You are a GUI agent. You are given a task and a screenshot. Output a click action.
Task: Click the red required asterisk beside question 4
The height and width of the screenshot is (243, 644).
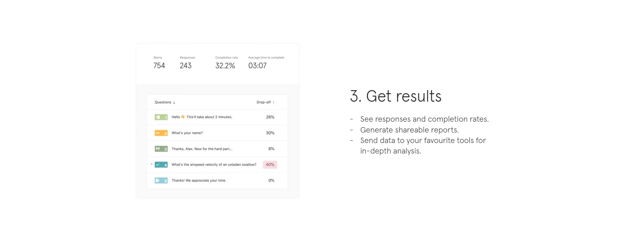[152, 164]
